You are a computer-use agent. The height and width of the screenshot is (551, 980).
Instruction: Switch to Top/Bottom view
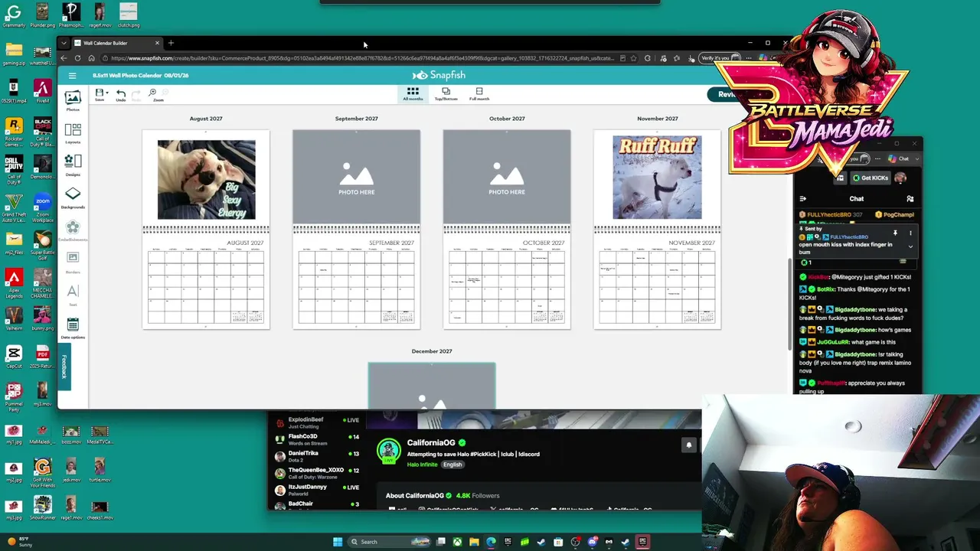tap(446, 94)
